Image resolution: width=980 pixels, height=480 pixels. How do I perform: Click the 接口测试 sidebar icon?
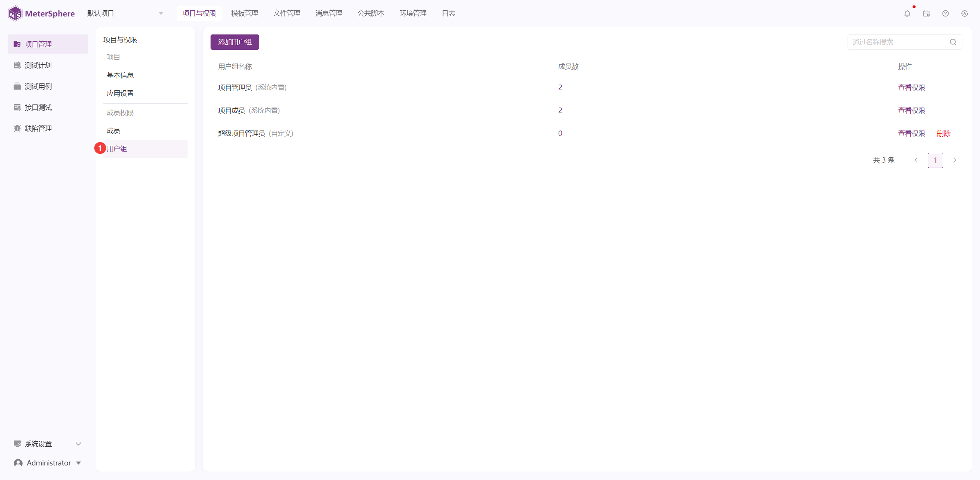pyautogui.click(x=17, y=107)
